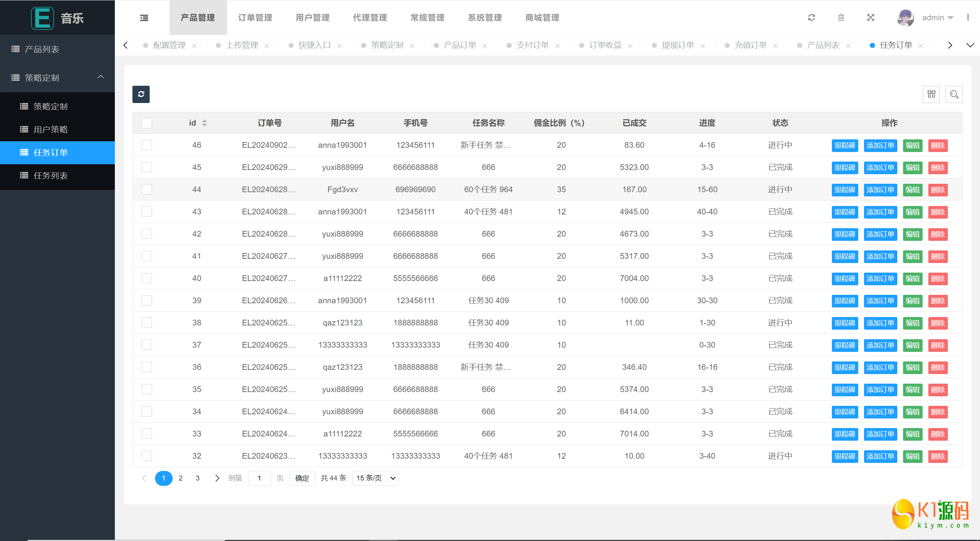Viewport: 980px width, 541px height.
Task: Click the trash clear-cache icon in header
Action: 841,18
